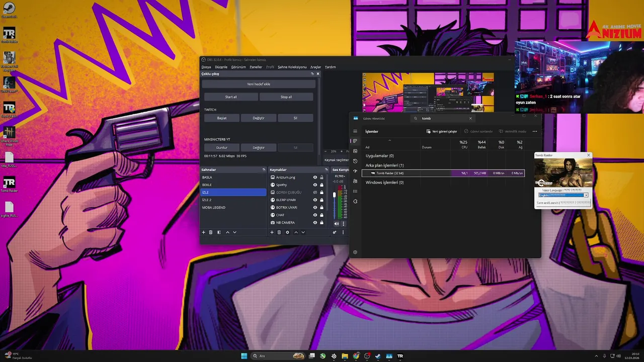Add a new source in Kaynaklar panel

point(272,232)
